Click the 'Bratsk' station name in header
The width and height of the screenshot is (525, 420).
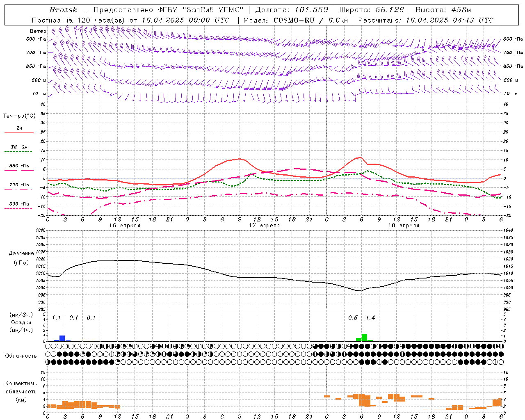pyautogui.click(x=63, y=10)
